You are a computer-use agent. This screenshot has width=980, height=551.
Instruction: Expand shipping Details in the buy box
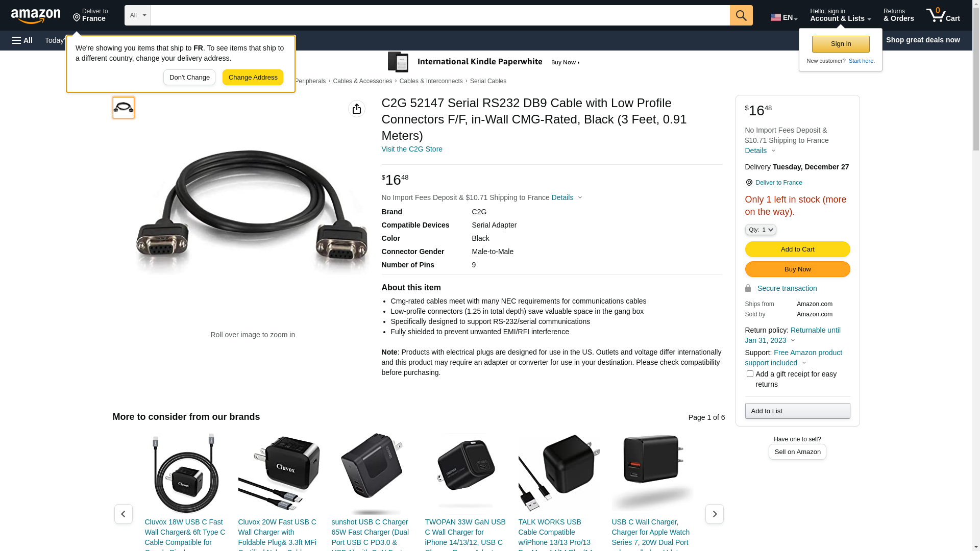pos(760,151)
